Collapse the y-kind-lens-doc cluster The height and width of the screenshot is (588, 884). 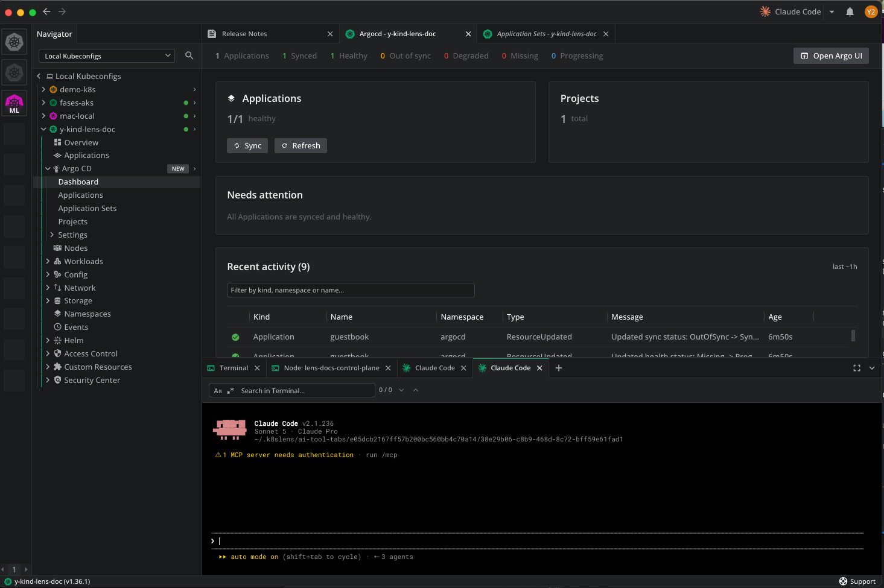pyautogui.click(x=43, y=129)
